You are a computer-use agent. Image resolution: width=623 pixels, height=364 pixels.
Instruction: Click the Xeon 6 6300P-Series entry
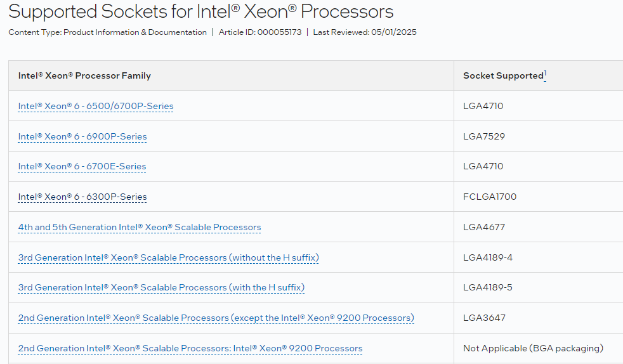coord(82,197)
